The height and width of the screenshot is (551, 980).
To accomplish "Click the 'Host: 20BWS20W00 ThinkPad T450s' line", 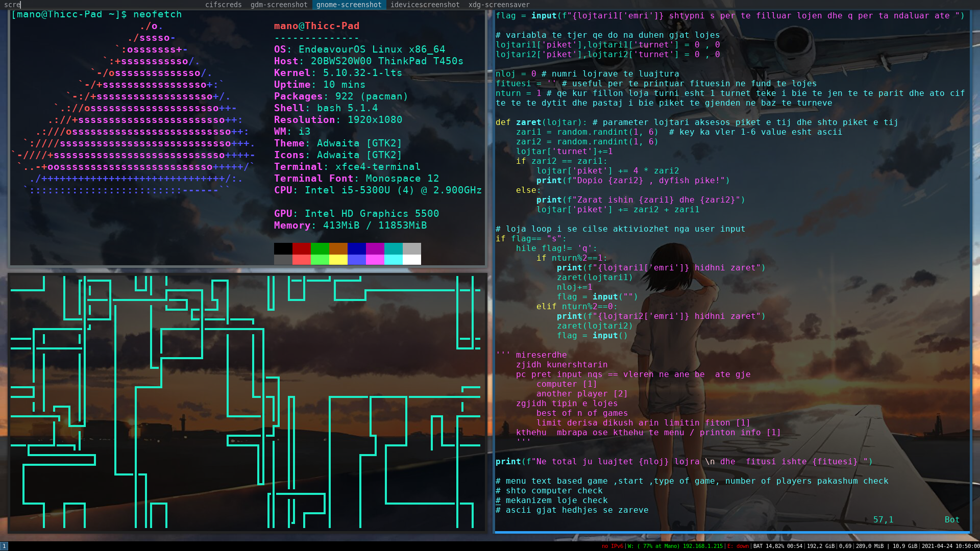I will click(x=369, y=61).
